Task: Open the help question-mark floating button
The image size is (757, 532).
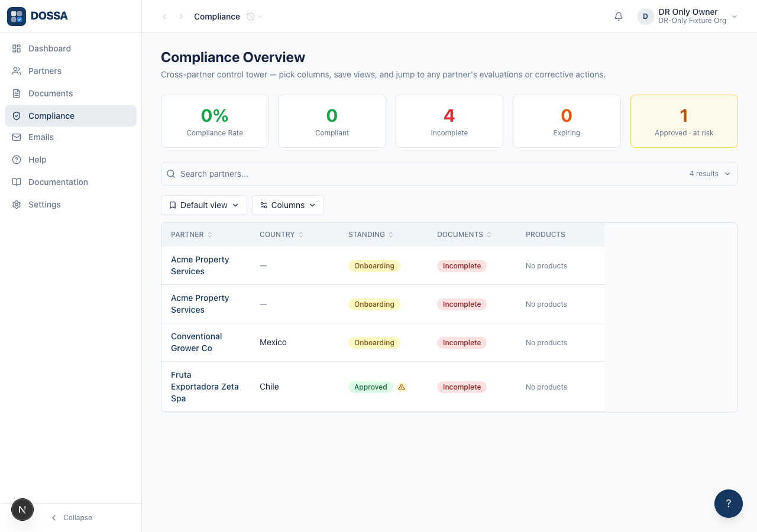Action: (729, 504)
